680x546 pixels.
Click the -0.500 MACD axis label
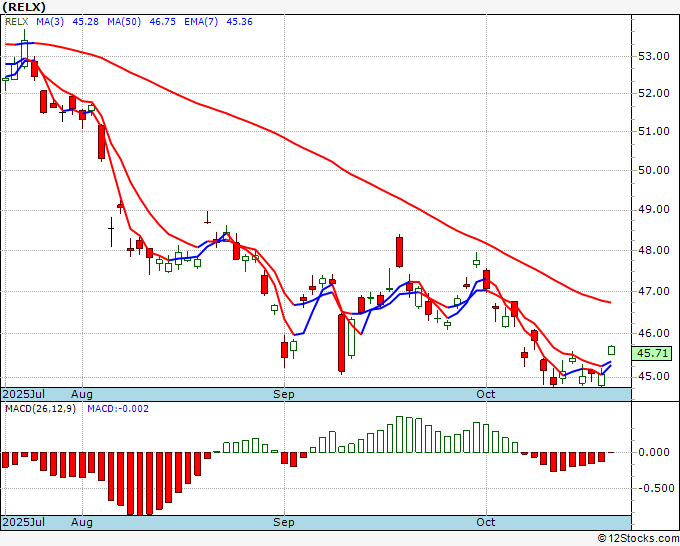(654, 488)
